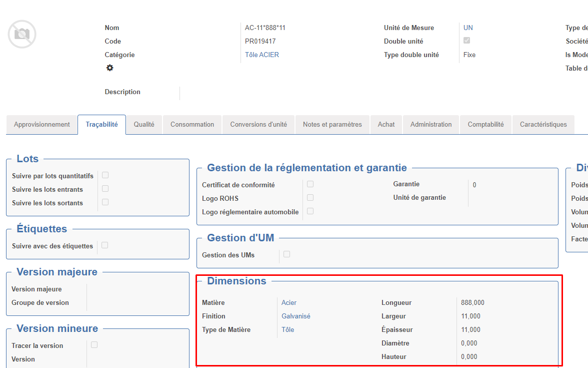This screenshot has height=368, width=588.
Task: Click the Longueur value 888,000
Action: (472, 303)
